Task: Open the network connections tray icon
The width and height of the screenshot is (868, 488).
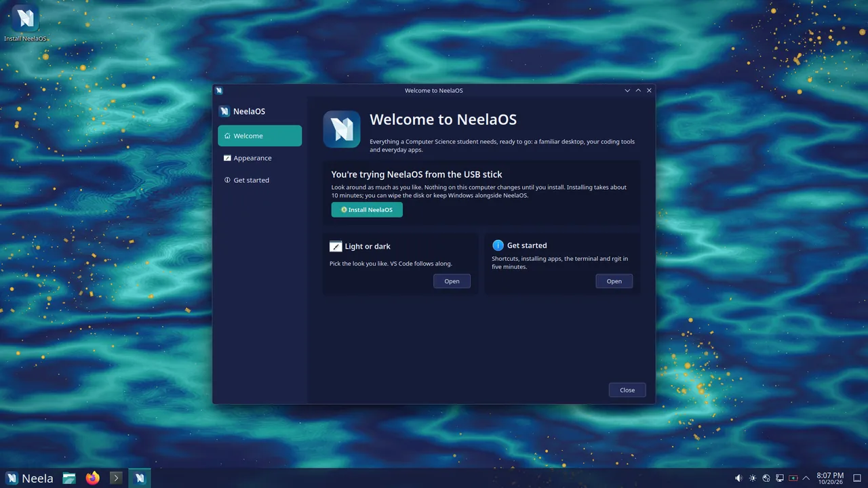Action: [766, 478]
